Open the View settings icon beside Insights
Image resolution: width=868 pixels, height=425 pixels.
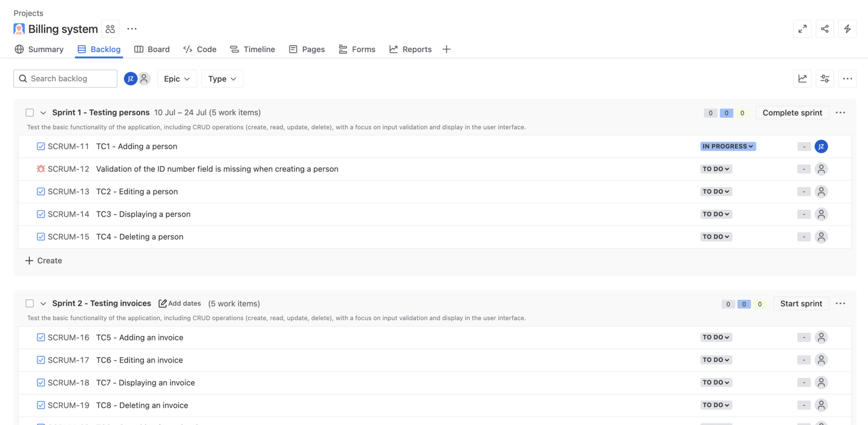pos(825,78)
